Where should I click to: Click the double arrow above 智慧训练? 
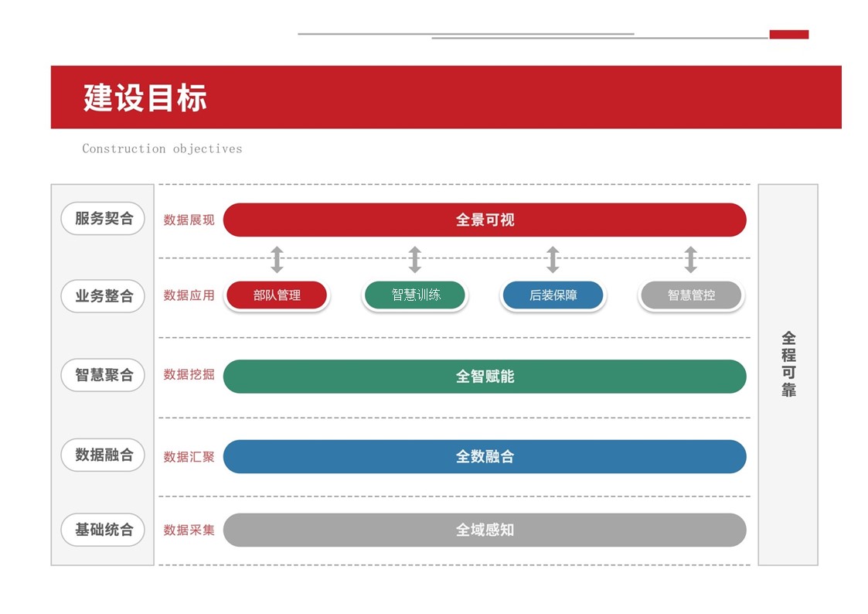pos(415,260)
